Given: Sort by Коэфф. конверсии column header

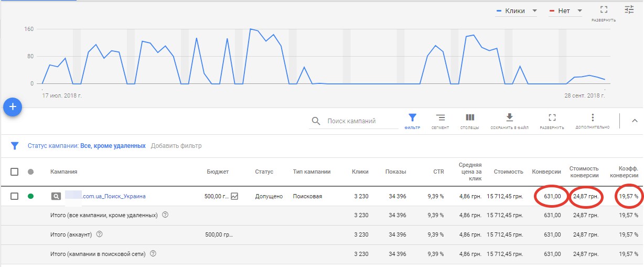Looking at the screenshot, I should (x=625, y=172).
